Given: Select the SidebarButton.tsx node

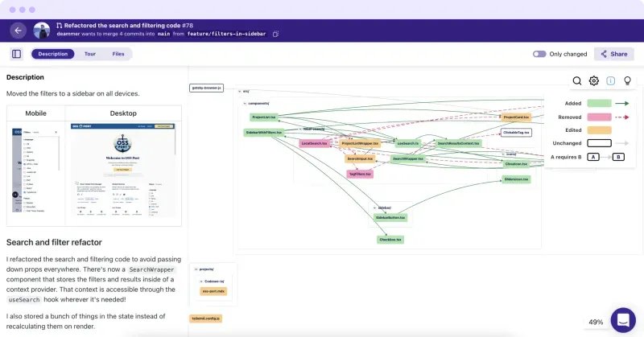Looking at the screenshot, I should 390,217.
